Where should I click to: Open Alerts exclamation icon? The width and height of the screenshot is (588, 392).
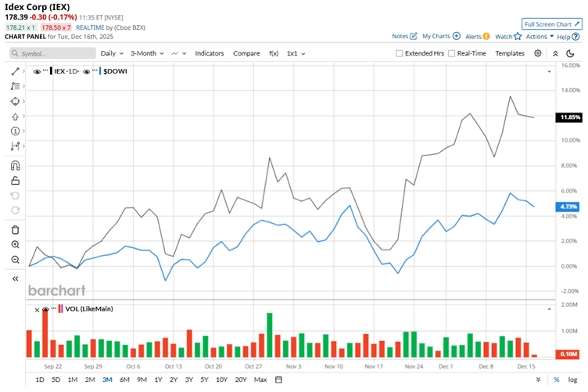coord(486,37)
